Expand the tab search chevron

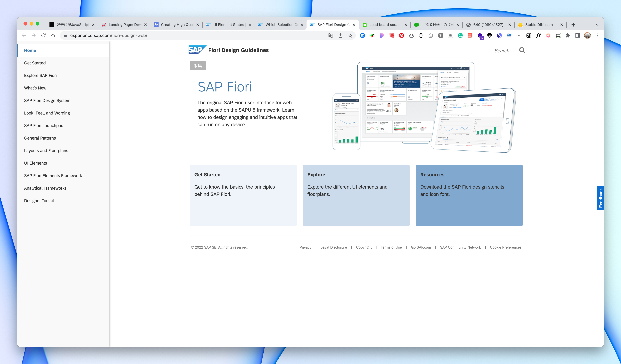point(597,25)
